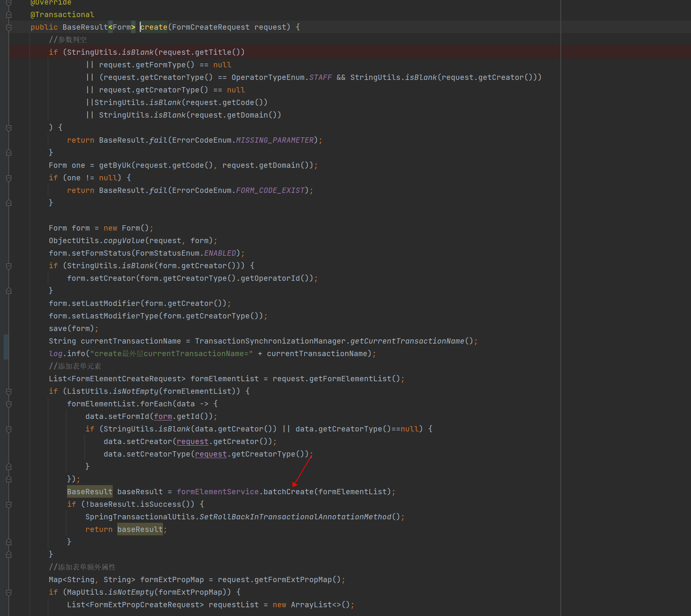Collapse the "if (StringUtils.isBlank(form.getCreator()))" block
Viewport: 691px width, 616px height.
coord(9,266)
